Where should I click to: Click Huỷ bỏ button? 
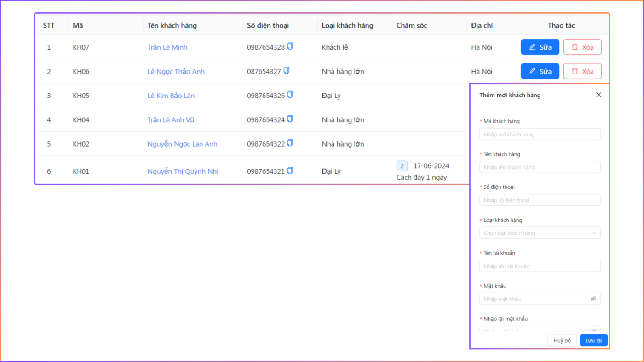coord(562,340)
